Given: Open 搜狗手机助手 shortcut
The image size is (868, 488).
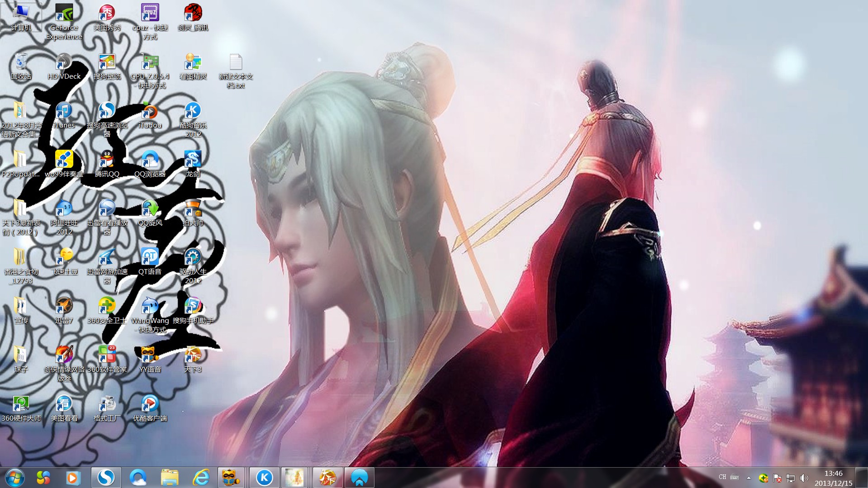Looking at the screenshot, I should click(x=193, y=310).
